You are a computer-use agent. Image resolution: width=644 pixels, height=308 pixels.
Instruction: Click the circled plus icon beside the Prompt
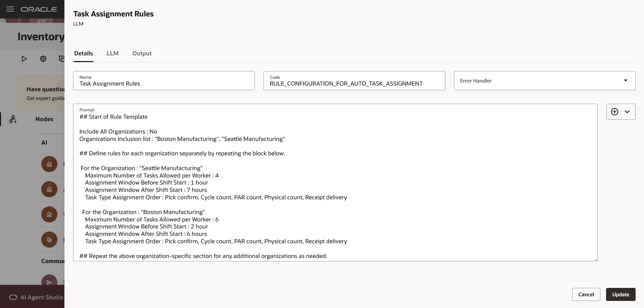614,112
